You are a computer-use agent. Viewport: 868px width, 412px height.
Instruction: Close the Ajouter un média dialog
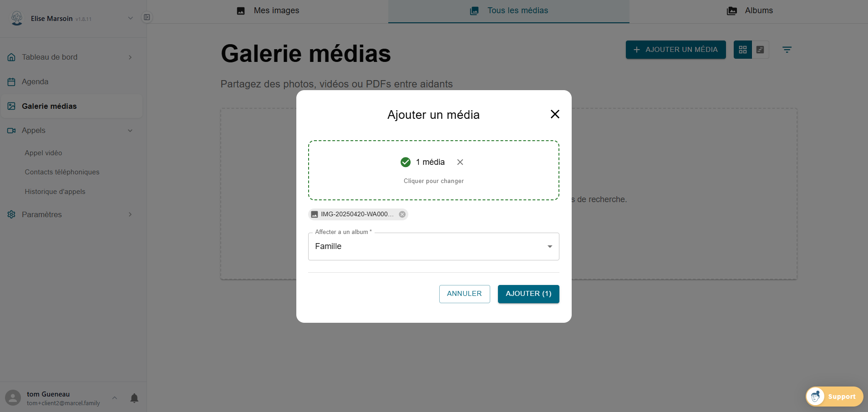tap(555, 114)
